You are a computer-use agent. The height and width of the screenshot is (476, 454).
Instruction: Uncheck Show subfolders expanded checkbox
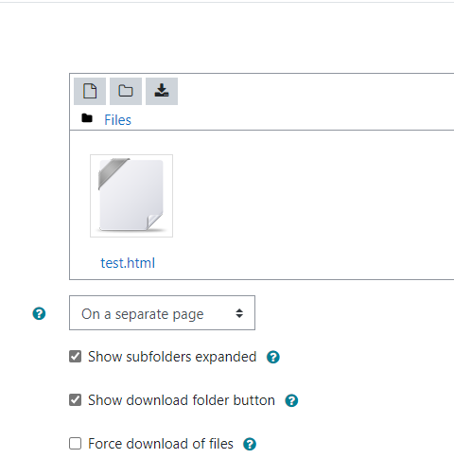[x=76, y=357]
